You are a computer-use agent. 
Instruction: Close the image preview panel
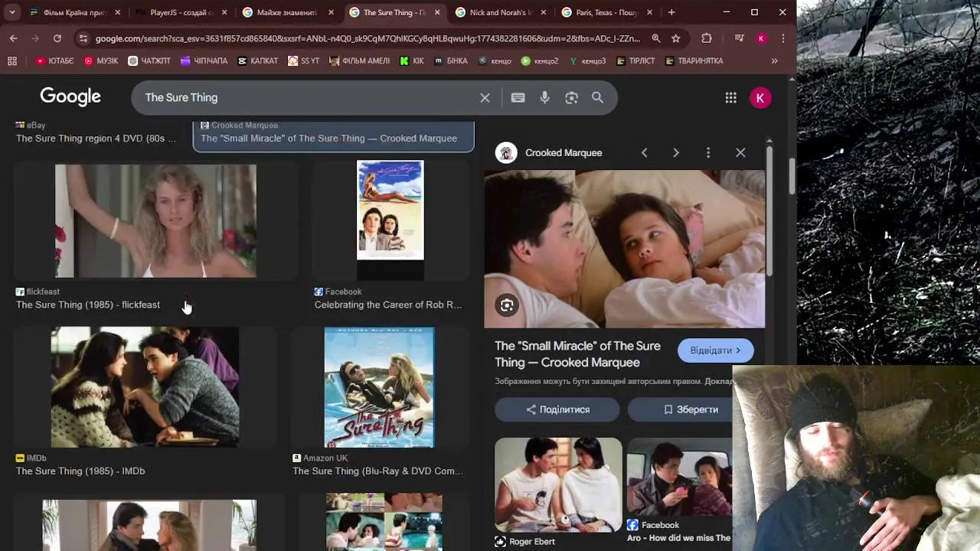(x=740, y=153)
